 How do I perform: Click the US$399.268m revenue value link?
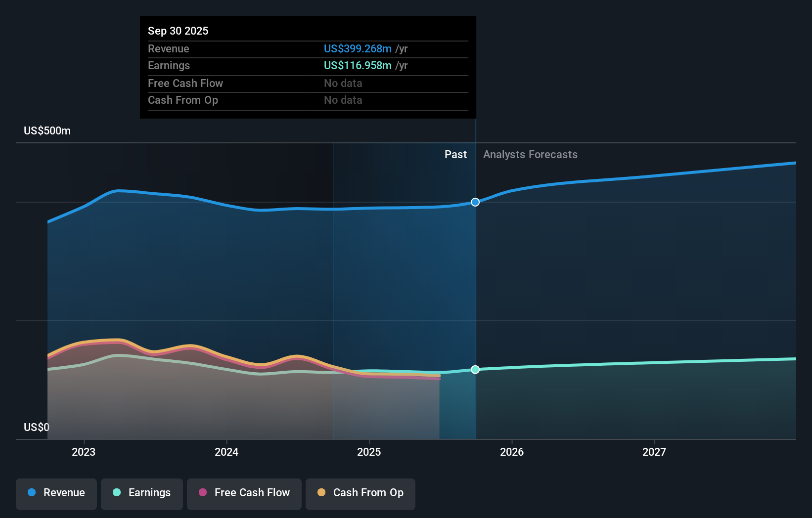coord(357,48)
